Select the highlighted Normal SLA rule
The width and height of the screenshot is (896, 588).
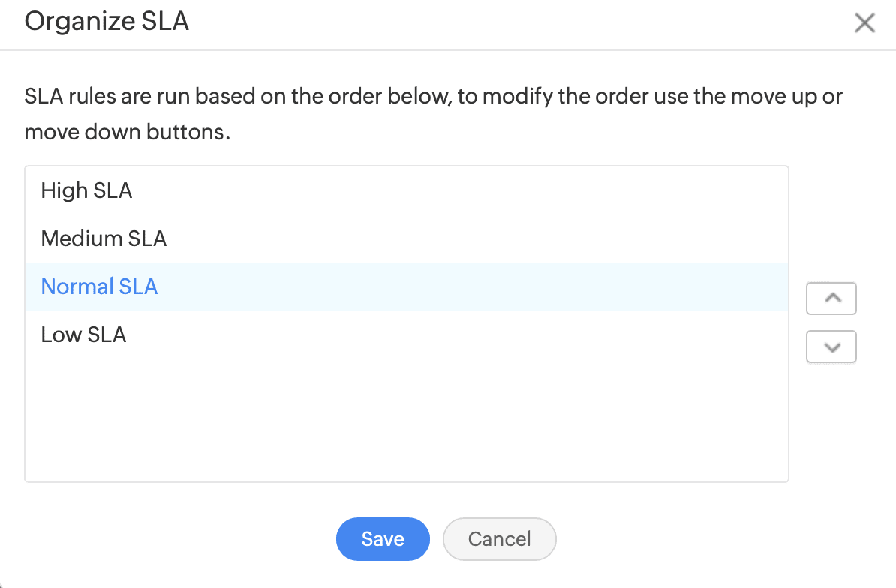point(99,286)
